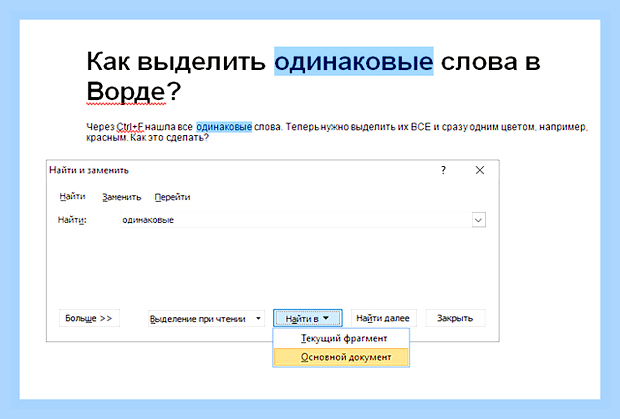
Task: Close the Найти и заменить dialog
Action: (480, 170)
